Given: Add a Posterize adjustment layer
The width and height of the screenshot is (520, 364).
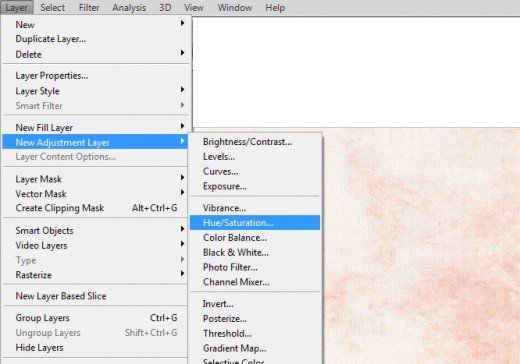Looking at the screenshot, I should coord(255,319).
